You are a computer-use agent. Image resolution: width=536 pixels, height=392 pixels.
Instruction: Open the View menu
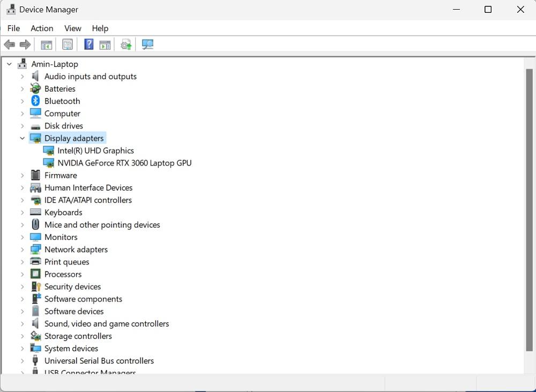click(72, 28)
